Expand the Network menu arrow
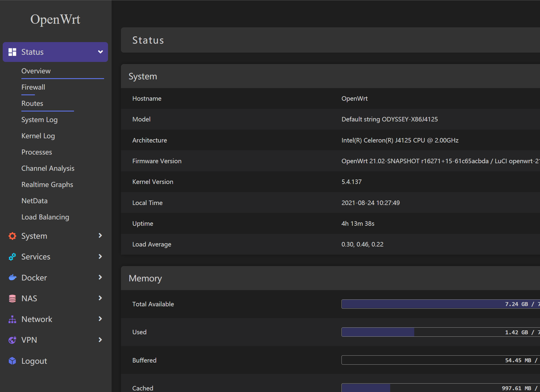 (100, 319)
